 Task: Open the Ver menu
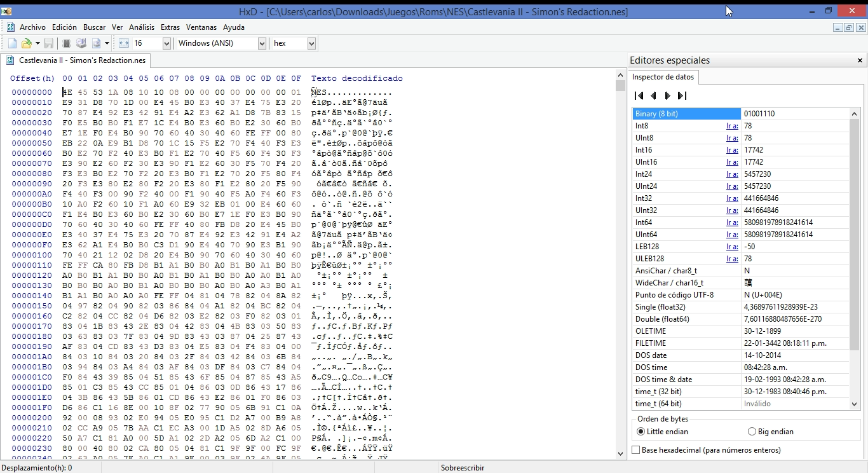click(x=117, y=27)
